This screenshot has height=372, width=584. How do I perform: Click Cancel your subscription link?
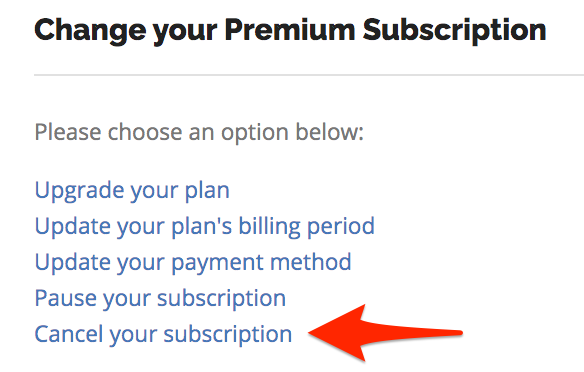click(163, 334)
